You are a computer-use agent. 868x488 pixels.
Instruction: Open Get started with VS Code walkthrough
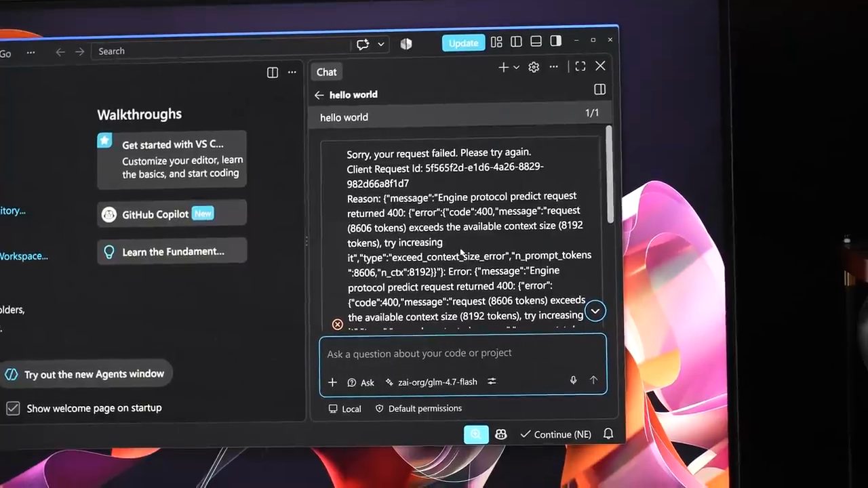pyautogui.click(x=172, y=159)
